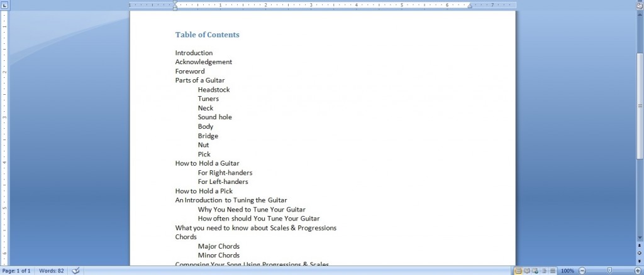Switch to Web Layout view
The image size is (644, 275).
[x=534, y=271]
